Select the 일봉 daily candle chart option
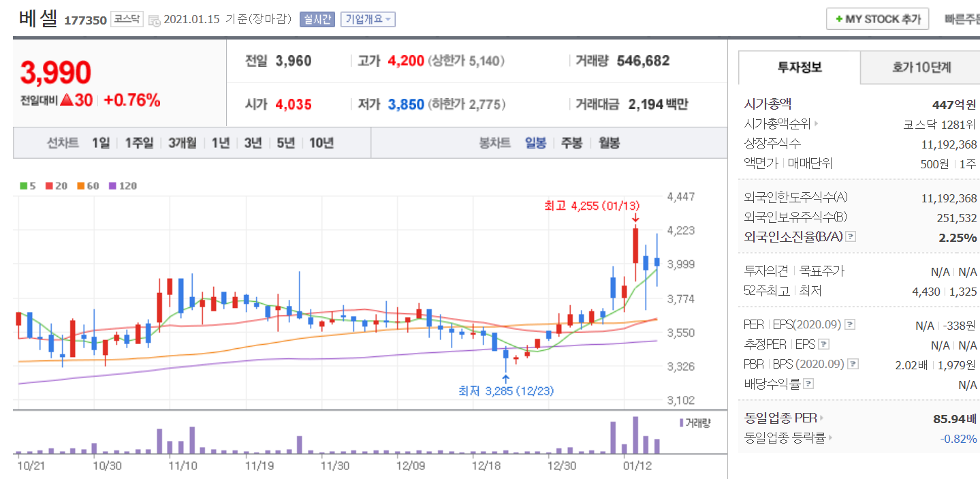 (535, 143)
